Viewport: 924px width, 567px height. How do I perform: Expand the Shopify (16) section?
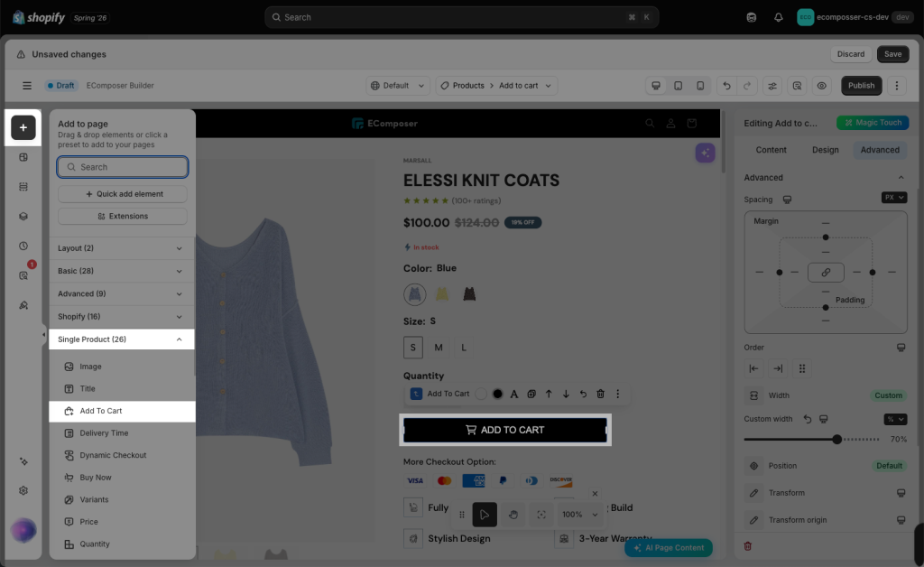click(121, 317)
